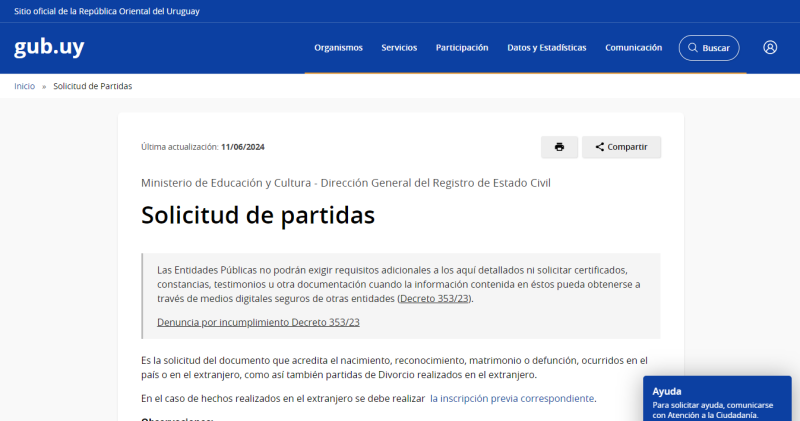Click the Compartir share button
Image resolution: width=800 pixels, height=421 pixels.
coord(621,147)
